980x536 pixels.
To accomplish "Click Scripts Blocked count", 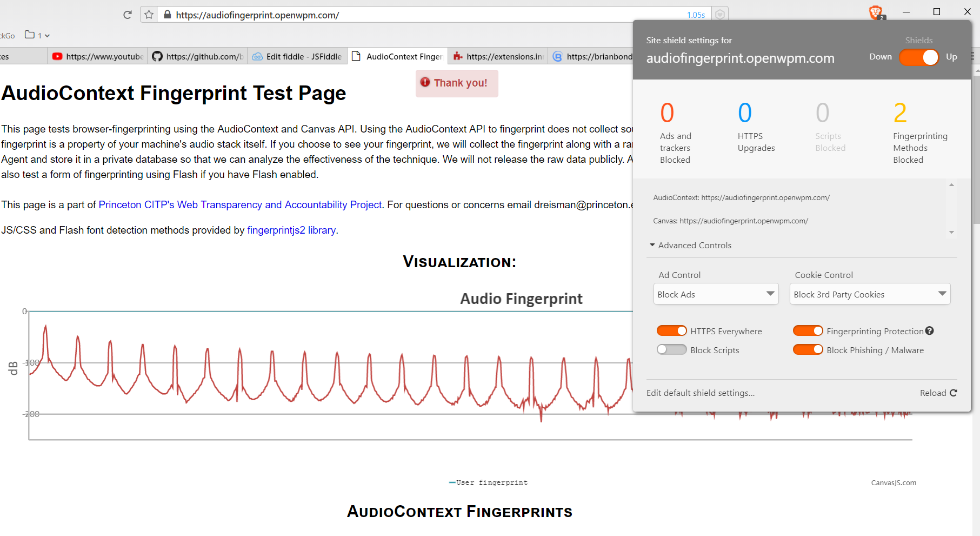I will 822,113.
